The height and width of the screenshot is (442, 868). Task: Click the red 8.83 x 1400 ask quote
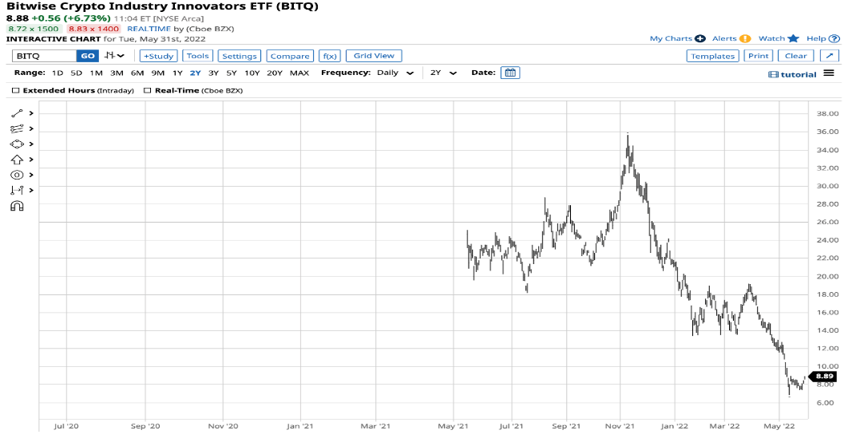point(93,29)
